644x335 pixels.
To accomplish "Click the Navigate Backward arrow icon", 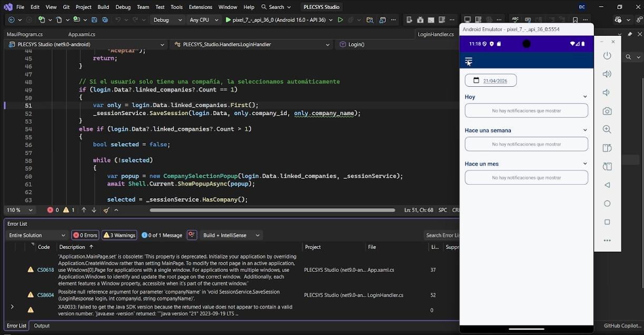I will point(12,20).
